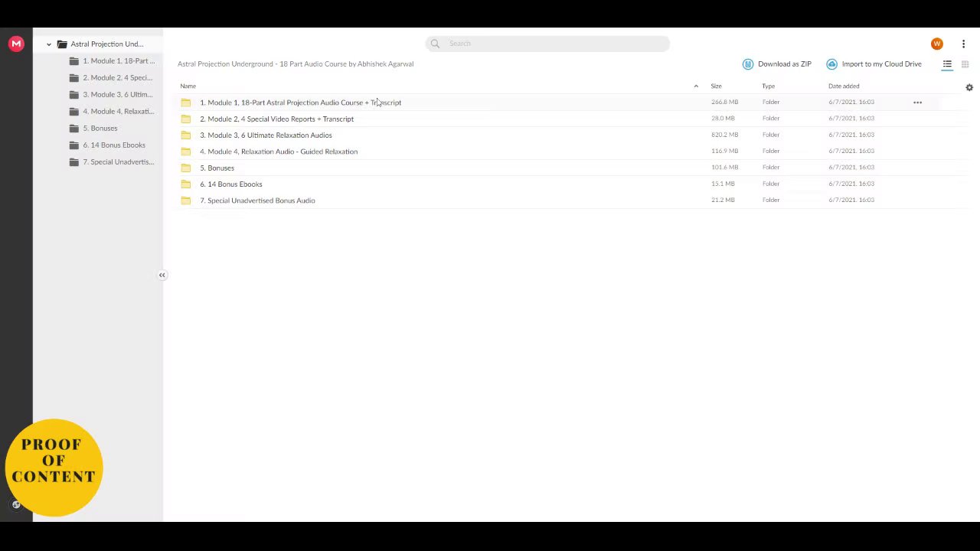Open 2. Module 2, 4 Speci... in sidebar
This screenshot has width=980, height=551.
(118, 78)
